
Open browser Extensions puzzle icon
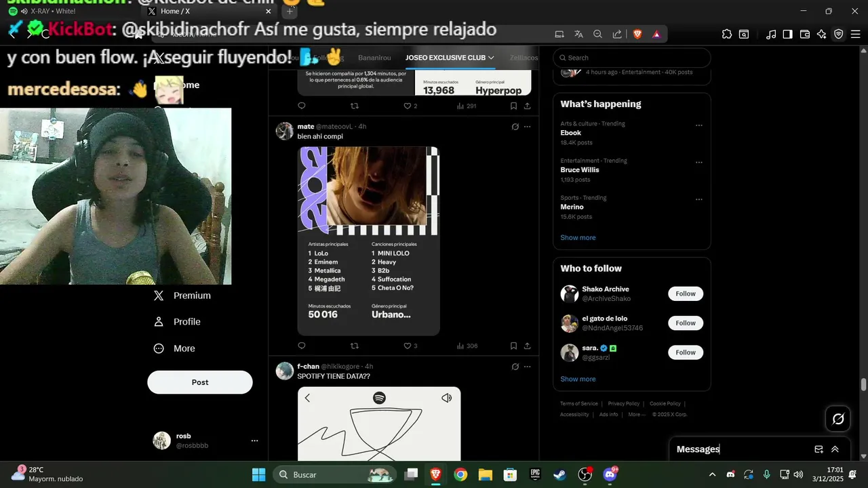tap(727, 34)
